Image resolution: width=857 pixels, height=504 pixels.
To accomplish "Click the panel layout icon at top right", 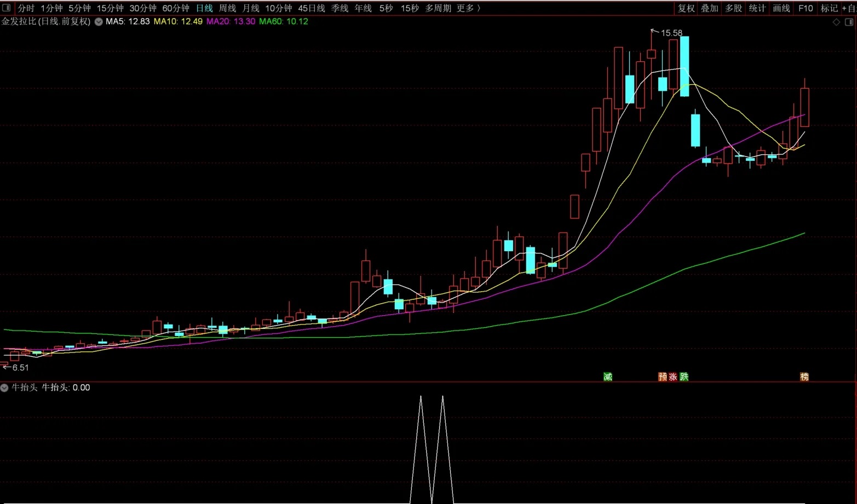I will click(x=849, y=22).
